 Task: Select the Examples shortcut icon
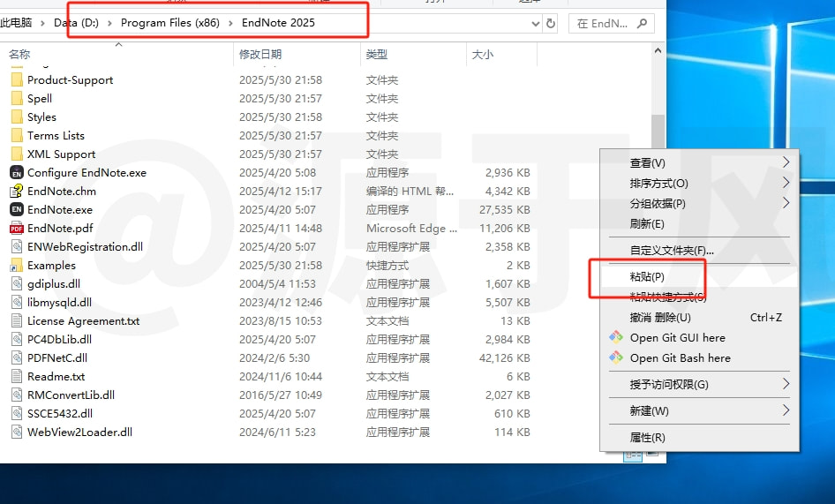pos(17,266)
